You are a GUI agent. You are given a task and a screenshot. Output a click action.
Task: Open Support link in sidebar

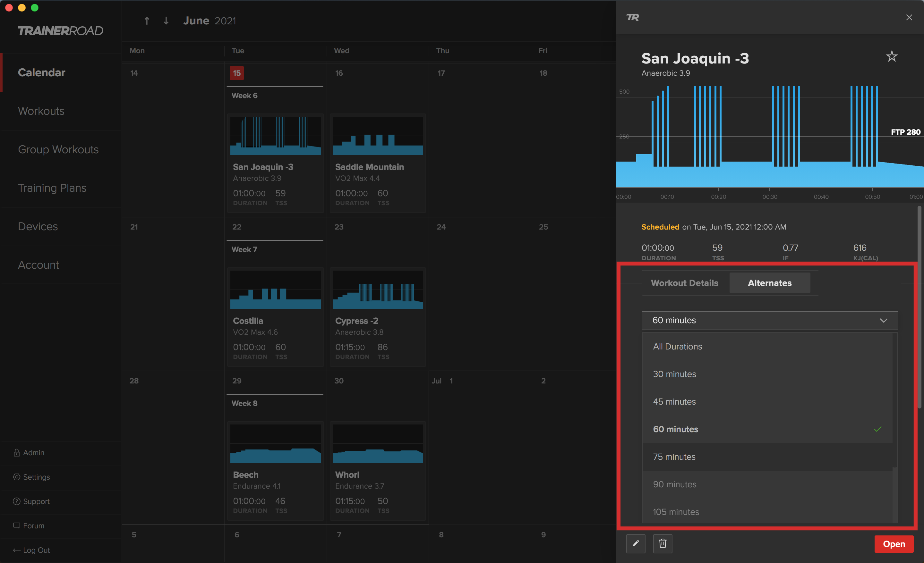click(x=36, y=501)
